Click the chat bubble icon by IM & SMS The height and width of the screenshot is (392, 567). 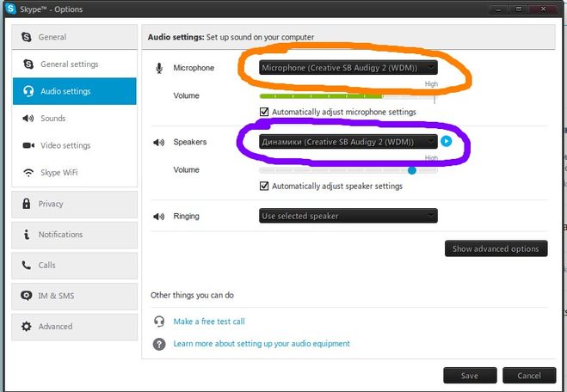click(x=27, y=296)
